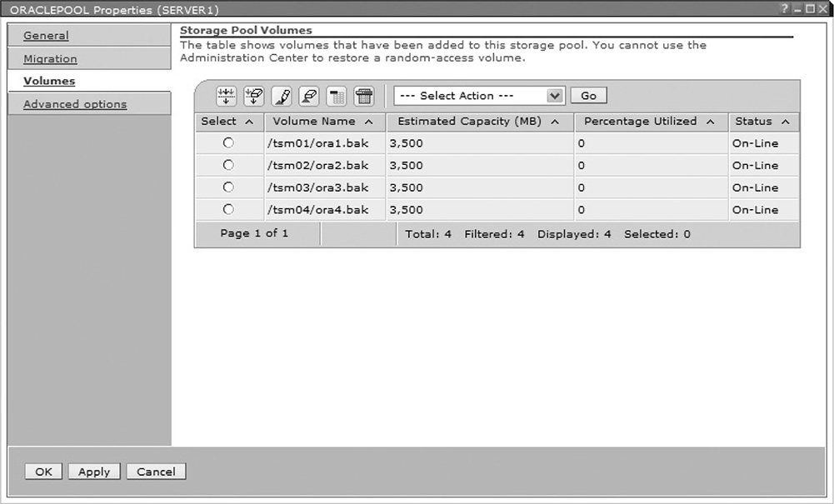834x504 pixels.
Task: Select radio button for /tsm03/ora3.bak
Action: click(x=228, y=187)
